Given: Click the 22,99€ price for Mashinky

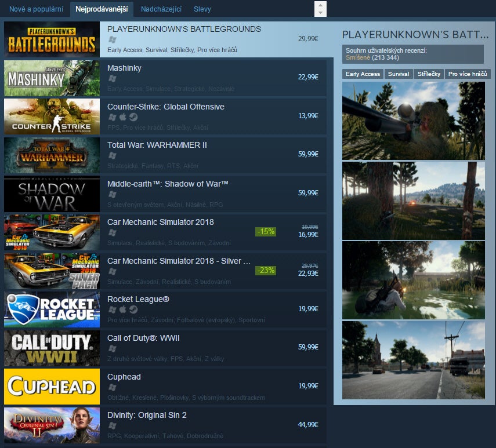Looking at the screenshot, I should pyautogui.click(x=308, y=77).
